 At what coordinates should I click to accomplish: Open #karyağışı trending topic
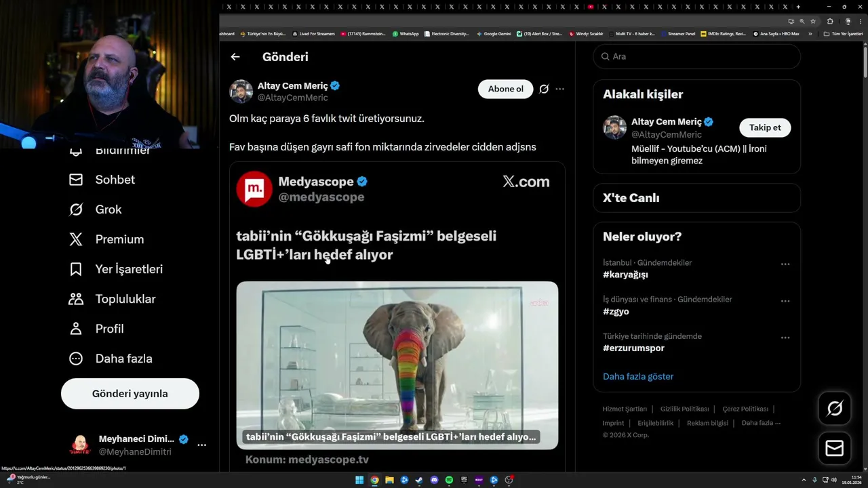pos(625,274)
